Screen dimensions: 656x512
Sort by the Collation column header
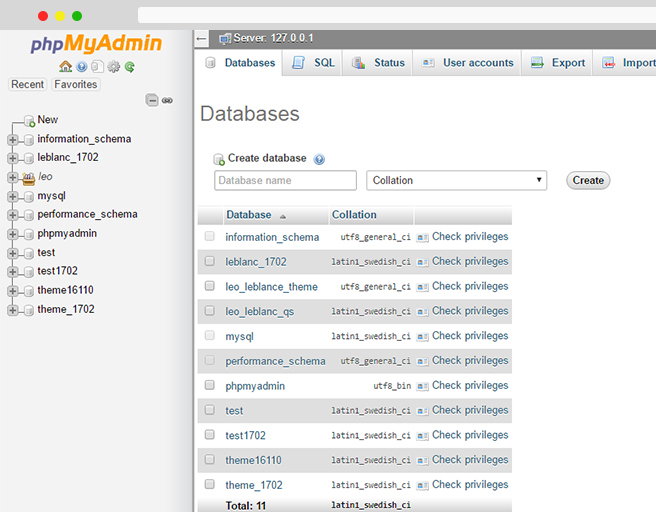[x=354, y=215]
